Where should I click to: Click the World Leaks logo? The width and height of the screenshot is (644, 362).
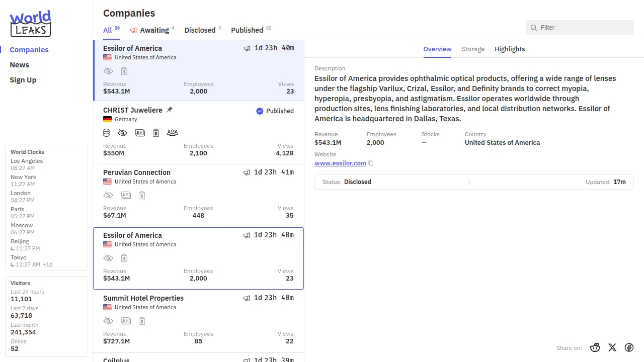pos(30,24)
